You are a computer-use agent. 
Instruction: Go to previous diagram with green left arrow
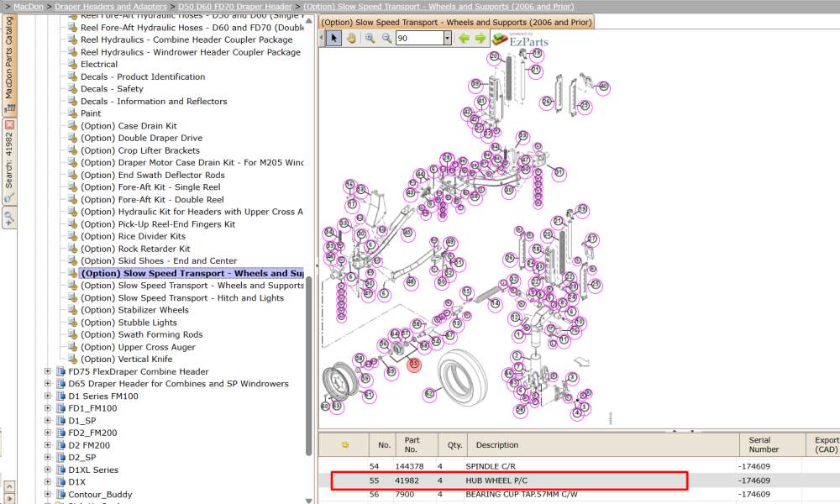pos(464,38)
